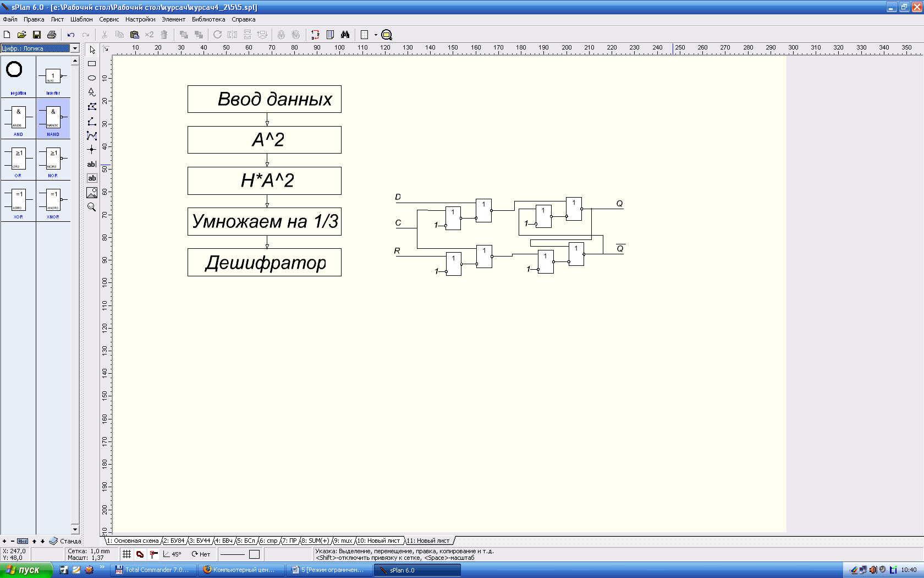Undo the last action

71,35
